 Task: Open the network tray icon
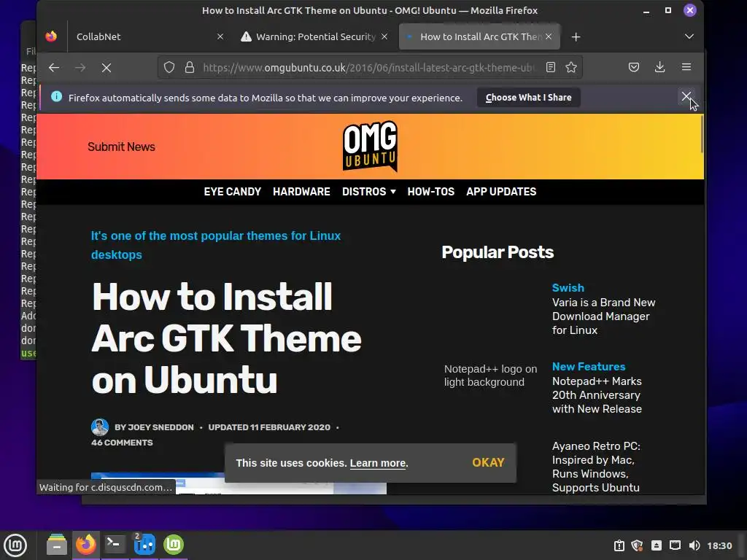[675, 545]
